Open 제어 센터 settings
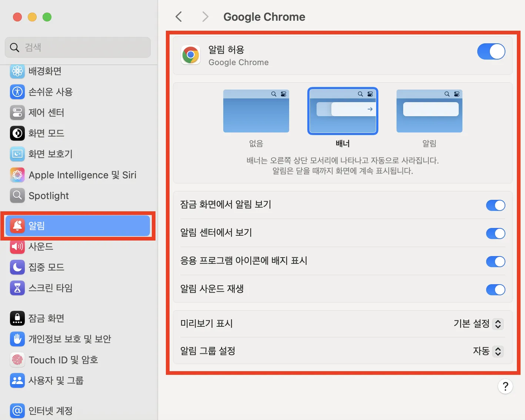Viewport: 525px width, 420px height. click(78, 112)
